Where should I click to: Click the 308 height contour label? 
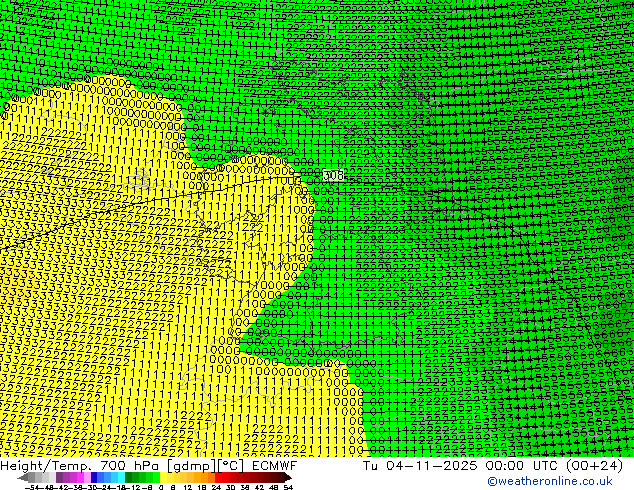(x=334, y=175)
